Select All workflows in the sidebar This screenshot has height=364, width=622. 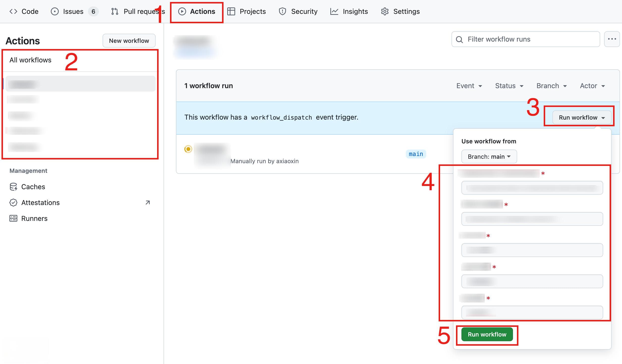30,60
